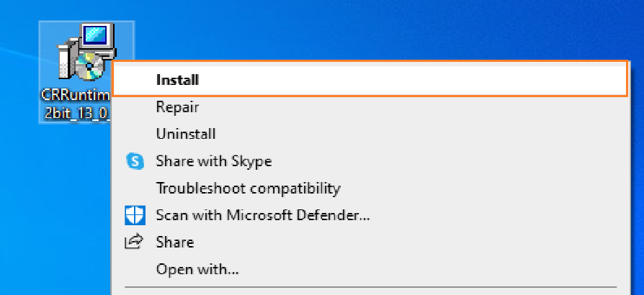Click the Share with Skype text
644x295 pixels.
click(213, 161)
